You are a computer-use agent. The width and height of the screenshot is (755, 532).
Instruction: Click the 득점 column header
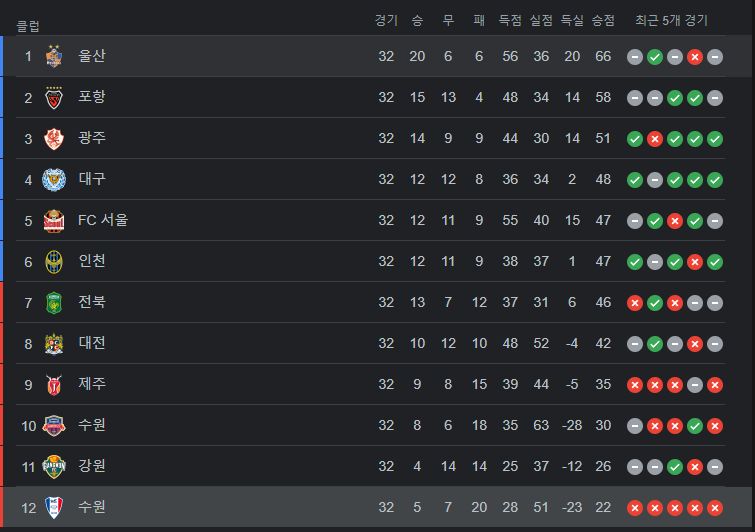coord(510,20)
